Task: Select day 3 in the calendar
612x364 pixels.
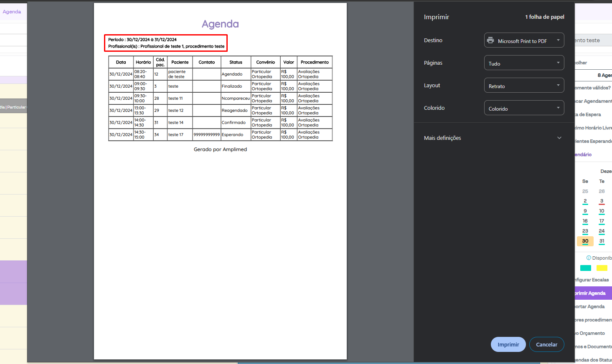Action: tap(602, 201)
